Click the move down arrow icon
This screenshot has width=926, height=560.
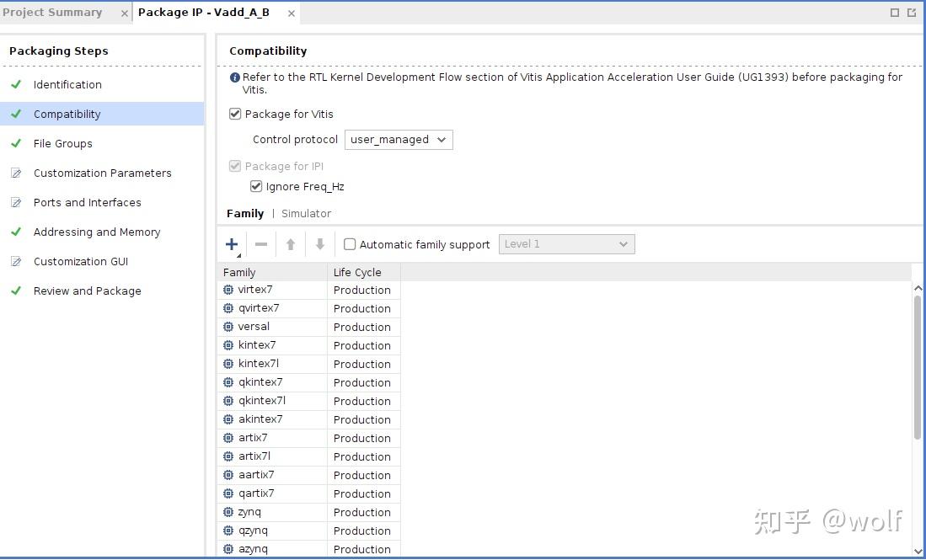(x=320, y=244)
